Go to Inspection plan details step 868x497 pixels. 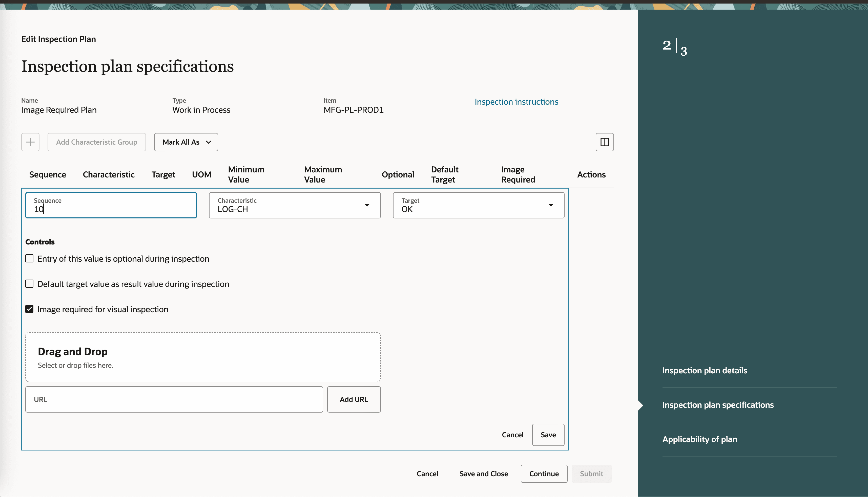[704, 370]
